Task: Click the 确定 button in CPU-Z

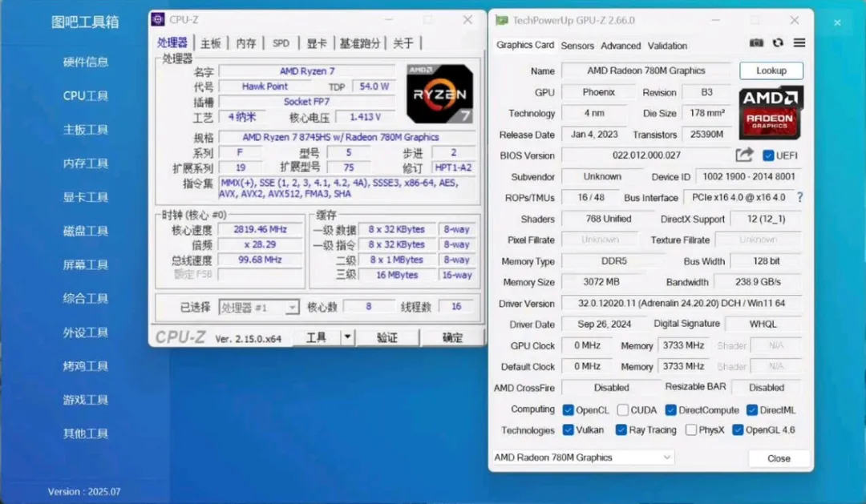Action: point(452,337)
